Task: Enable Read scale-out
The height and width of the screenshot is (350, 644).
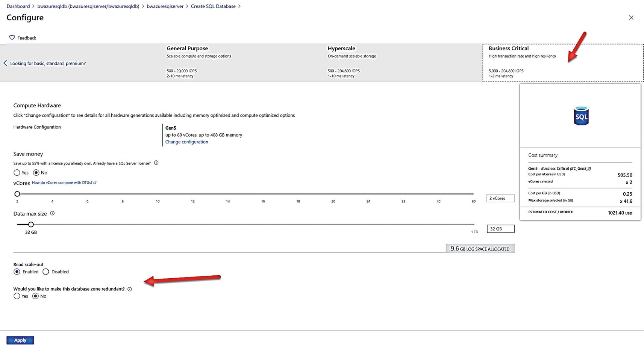Action: coord(17,272)
